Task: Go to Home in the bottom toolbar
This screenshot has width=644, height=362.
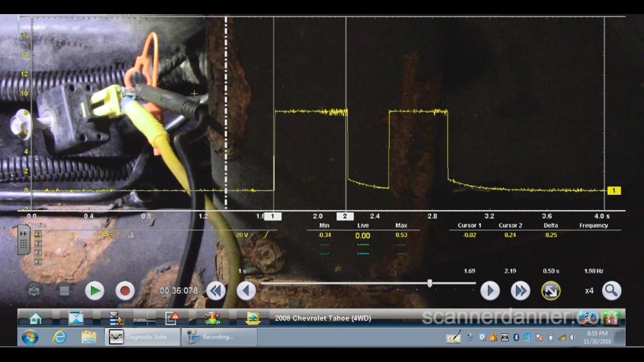Action: coord(36,318)
